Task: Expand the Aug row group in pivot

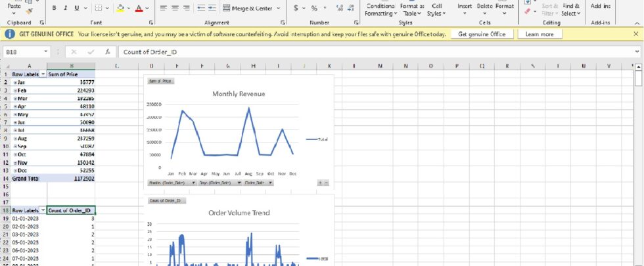Action: point(14,139)
